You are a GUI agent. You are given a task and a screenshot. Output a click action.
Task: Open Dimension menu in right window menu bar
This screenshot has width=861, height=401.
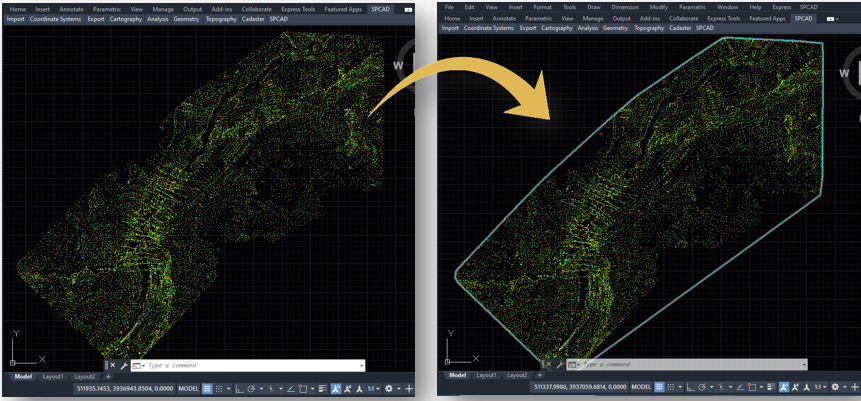tap(625, 7)
